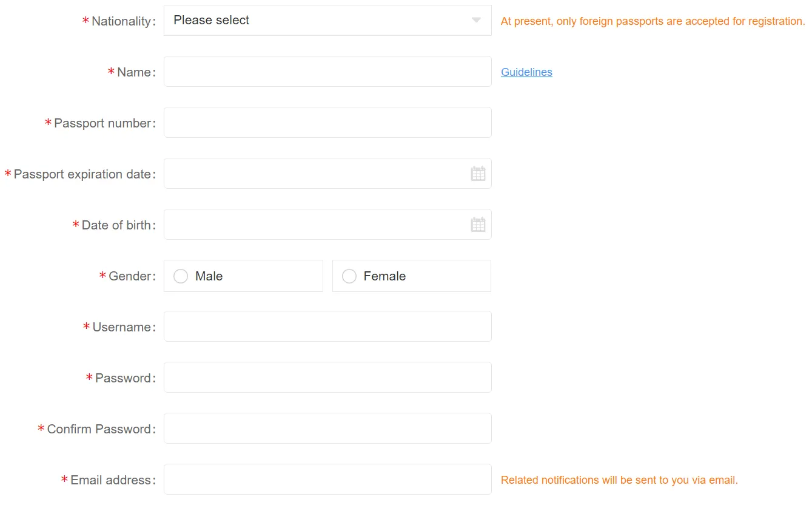Focus the Name input field
This screenshot has height=505, width=812.
point(327,72)
